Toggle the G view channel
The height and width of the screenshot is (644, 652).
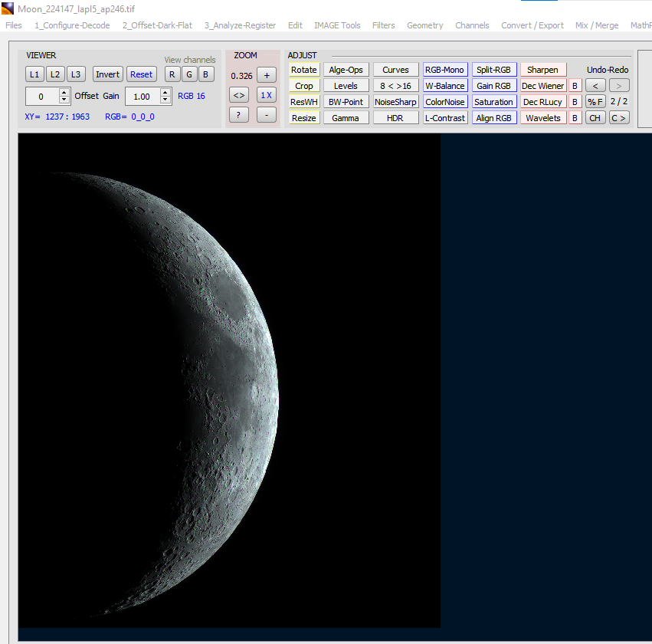[189, 74]
